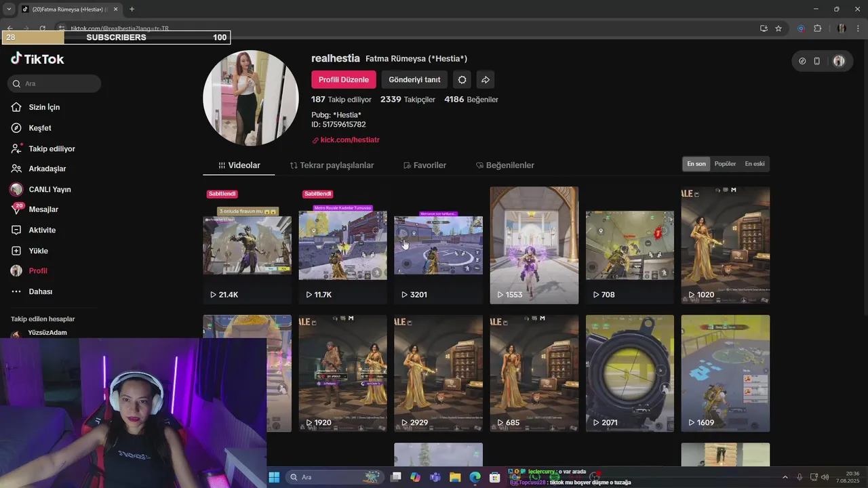
Task: Open followed account YüzsüzAdam
Action: pos(47,332)
